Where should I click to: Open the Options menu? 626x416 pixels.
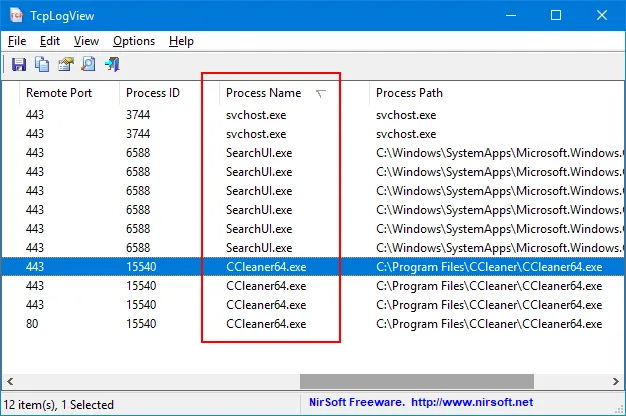134,41
